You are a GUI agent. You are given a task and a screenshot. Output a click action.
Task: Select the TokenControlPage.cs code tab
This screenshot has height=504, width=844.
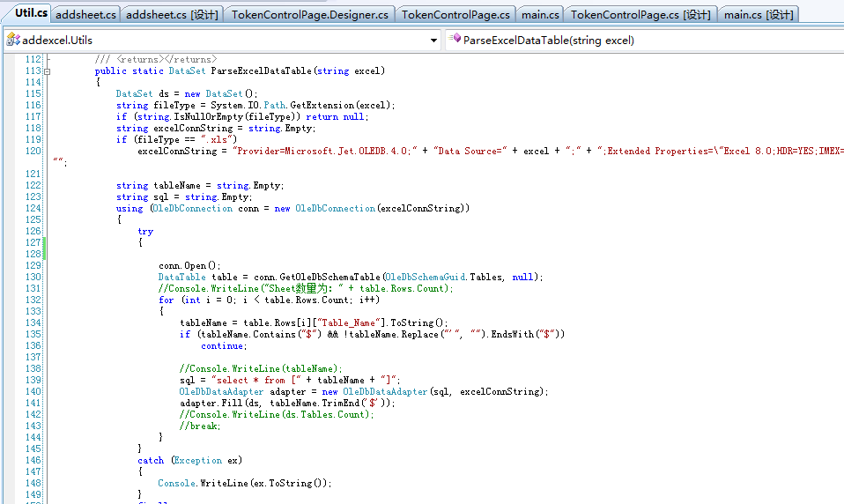455,14
